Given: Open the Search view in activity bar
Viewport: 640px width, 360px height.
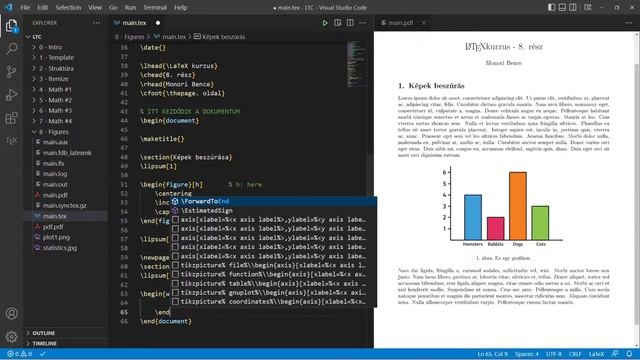Looking at the screenshot, I should point(11,49).
